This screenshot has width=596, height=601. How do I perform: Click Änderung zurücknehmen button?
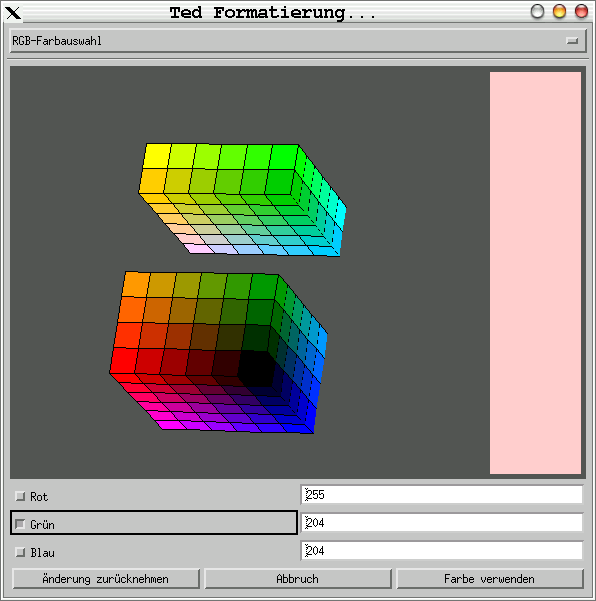pos(106,579)
